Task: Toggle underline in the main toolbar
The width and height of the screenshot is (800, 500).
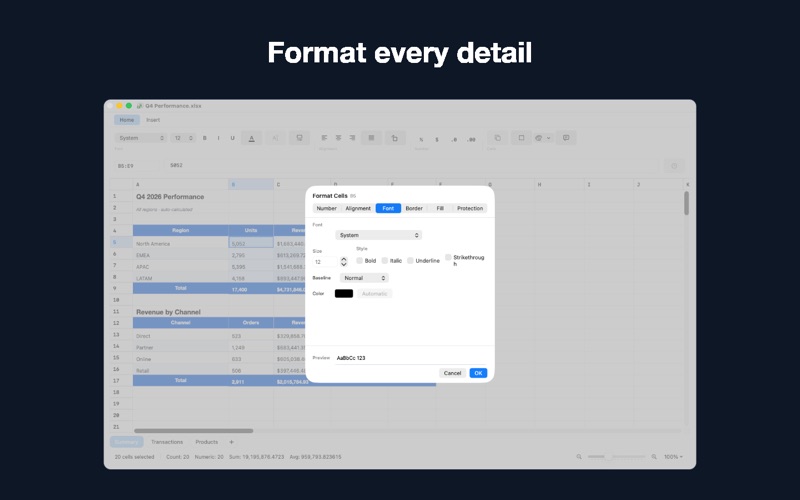Action: (x=233, y=138)
